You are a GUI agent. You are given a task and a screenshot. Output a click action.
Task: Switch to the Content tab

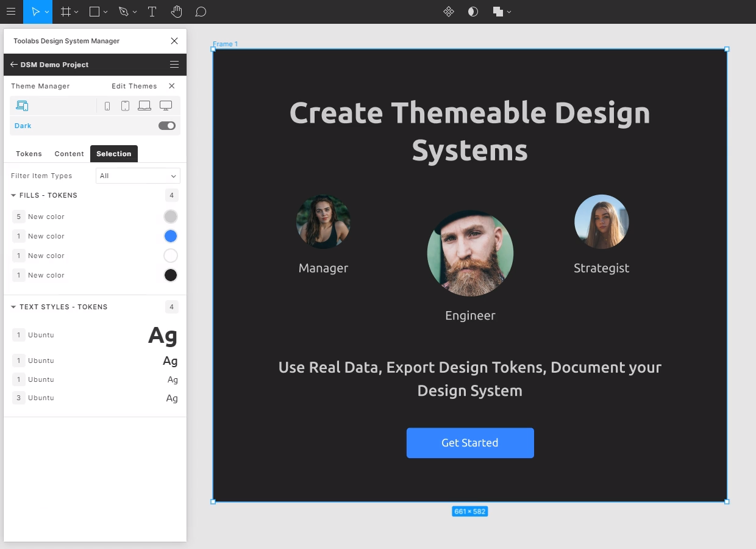(69, 154)
